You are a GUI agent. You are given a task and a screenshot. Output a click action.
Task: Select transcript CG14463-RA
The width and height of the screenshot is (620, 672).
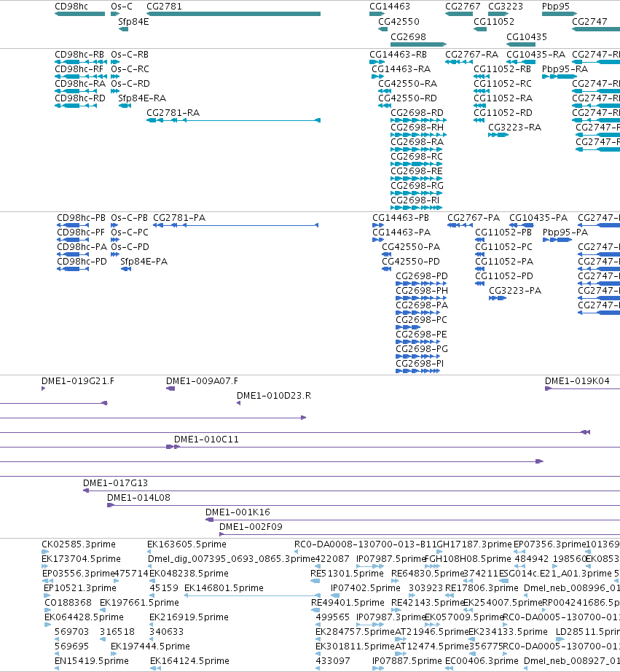(377, 77)
